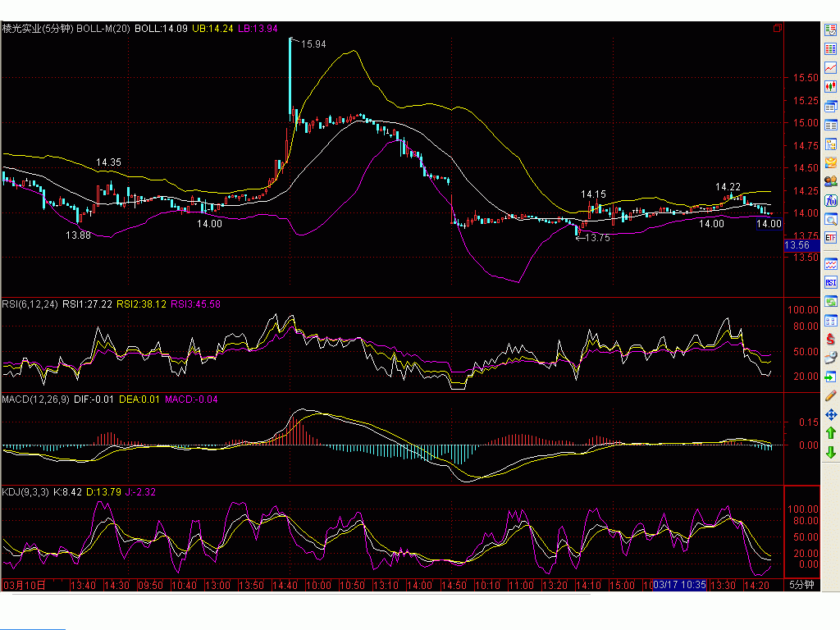Image resolution: width=840 pixels, height=630 pixels.
Task: Select the RSI indicator icon
Action: click(x=830, y=283)
